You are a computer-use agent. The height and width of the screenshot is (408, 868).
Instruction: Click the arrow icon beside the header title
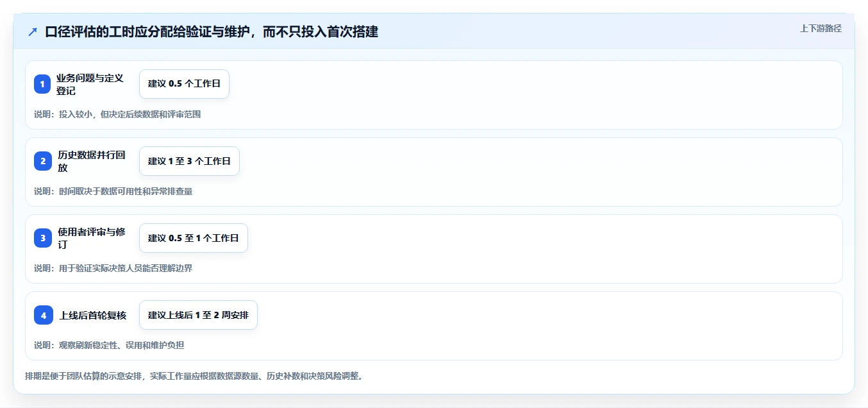33,32
